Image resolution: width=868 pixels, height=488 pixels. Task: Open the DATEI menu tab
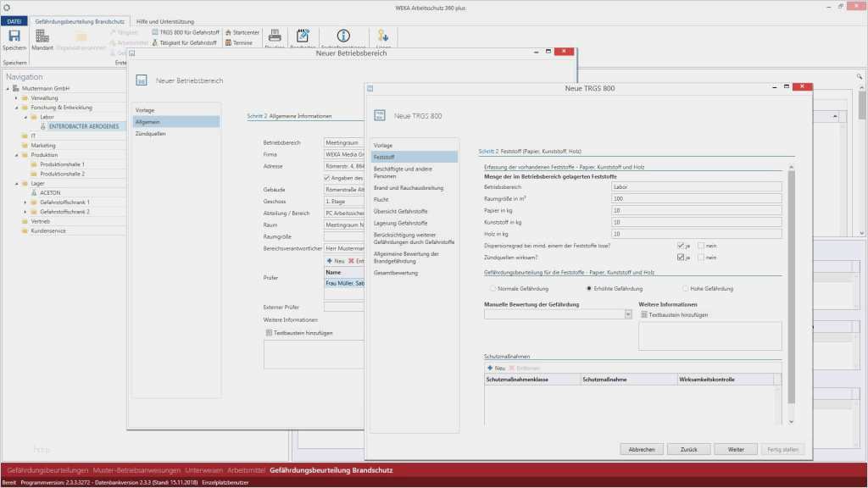[x=16, y=19]
